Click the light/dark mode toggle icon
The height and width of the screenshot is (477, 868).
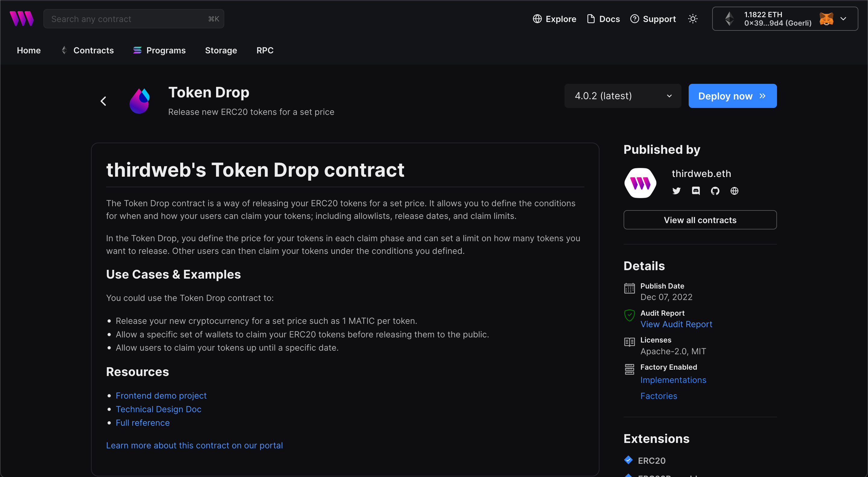pyautogui.click(x=693, y=19)
